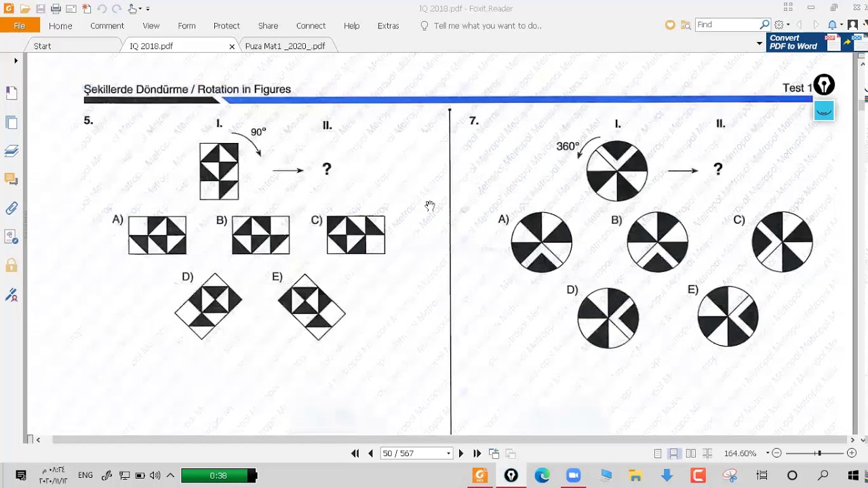
Task: Open Microsoft Edge from the taskbar
Action: (542, 475)
